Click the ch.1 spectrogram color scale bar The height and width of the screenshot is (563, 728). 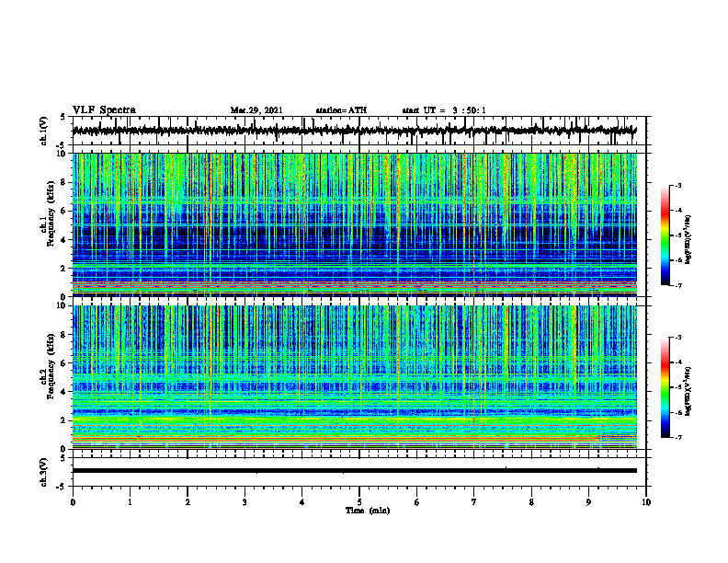[665, 236]
